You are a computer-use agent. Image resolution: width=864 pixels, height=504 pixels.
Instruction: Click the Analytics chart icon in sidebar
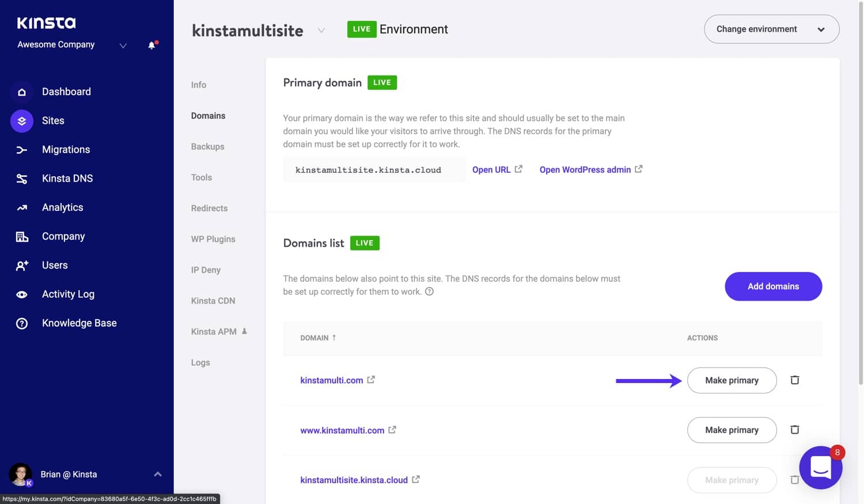click(22, 207)
